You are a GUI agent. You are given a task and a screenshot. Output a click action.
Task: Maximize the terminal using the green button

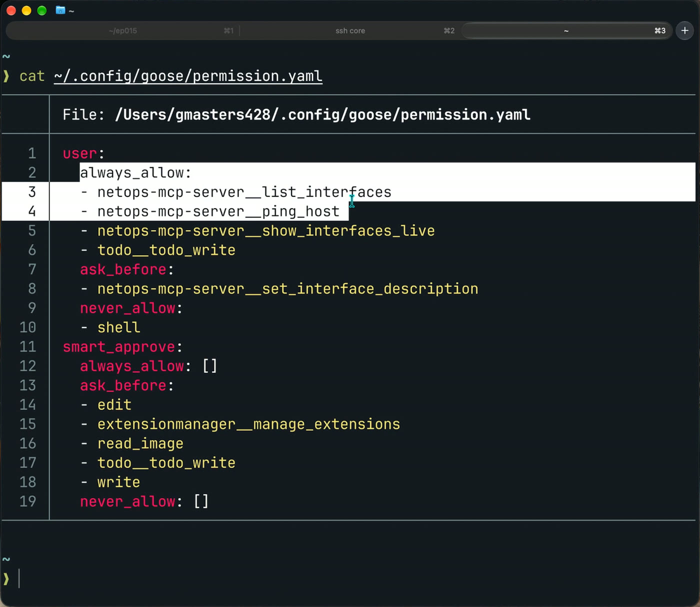pyautogui.click(x=42, y=10)
